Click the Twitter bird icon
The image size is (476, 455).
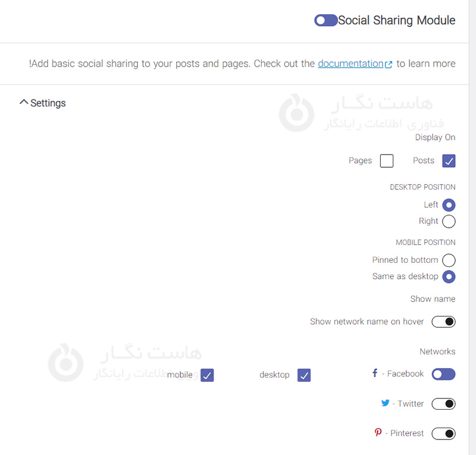point(385,403)
